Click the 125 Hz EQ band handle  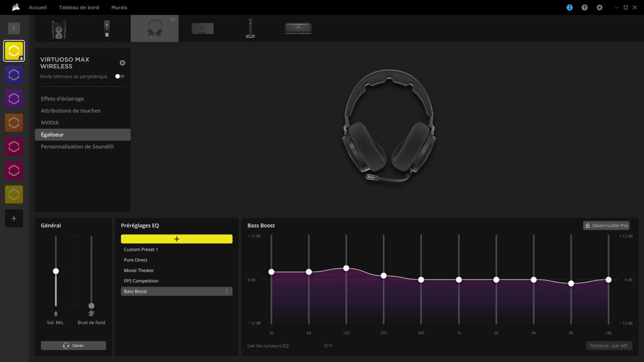pos(347,268)
